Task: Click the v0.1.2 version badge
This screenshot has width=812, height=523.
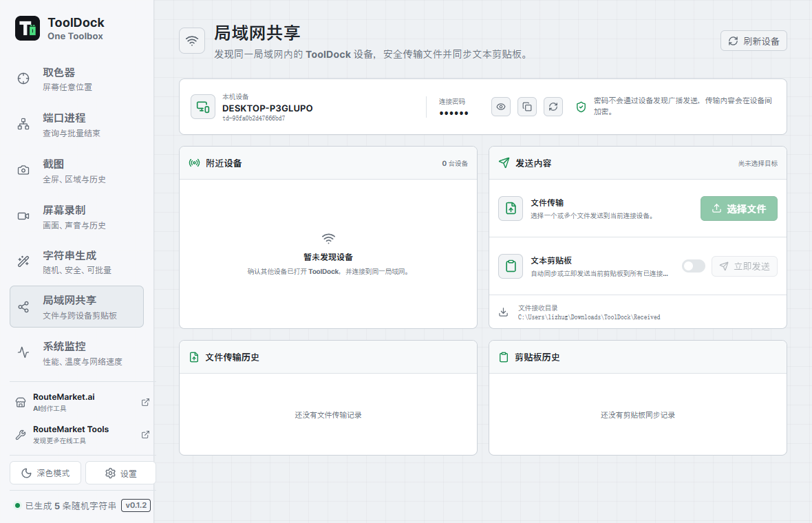Action: pyautogui.click(x=136, y=505)
